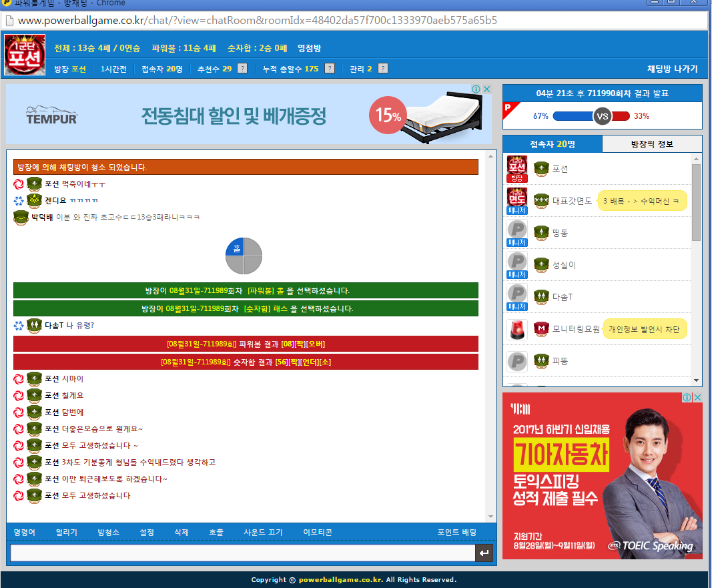The width and height of the screenshot is (712, 588).
Task: Leave the chat via 채팅방 나가기
Action: (672, 69)
